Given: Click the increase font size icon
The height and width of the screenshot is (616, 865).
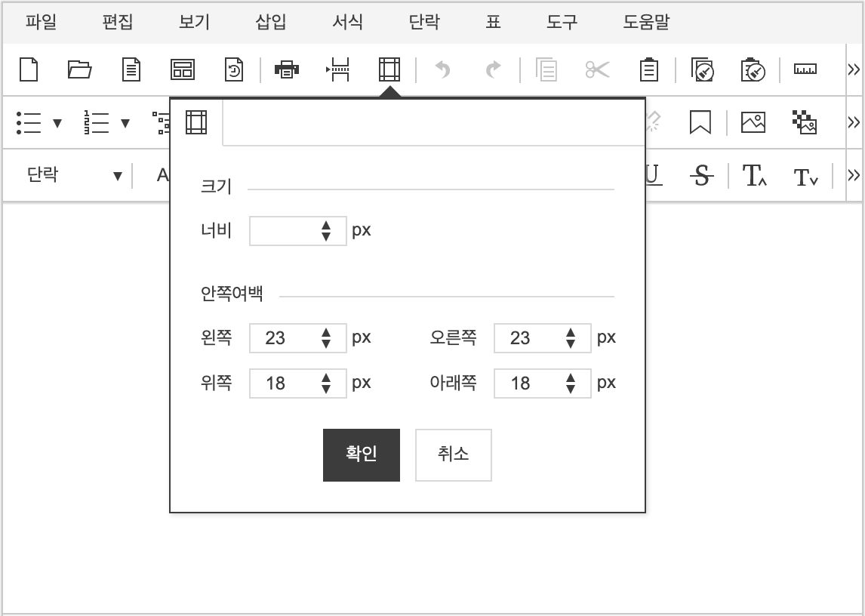Looking at the screenshot, I should 754,176.
